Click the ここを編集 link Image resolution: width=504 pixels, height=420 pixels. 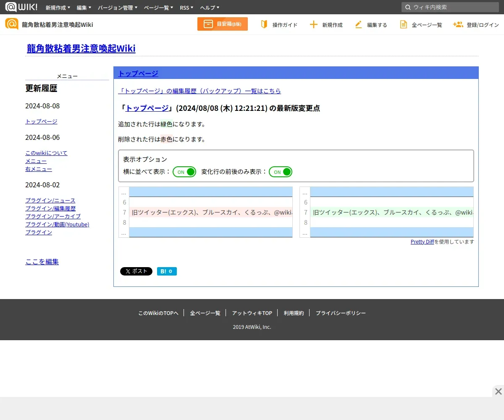coord(42,262)
